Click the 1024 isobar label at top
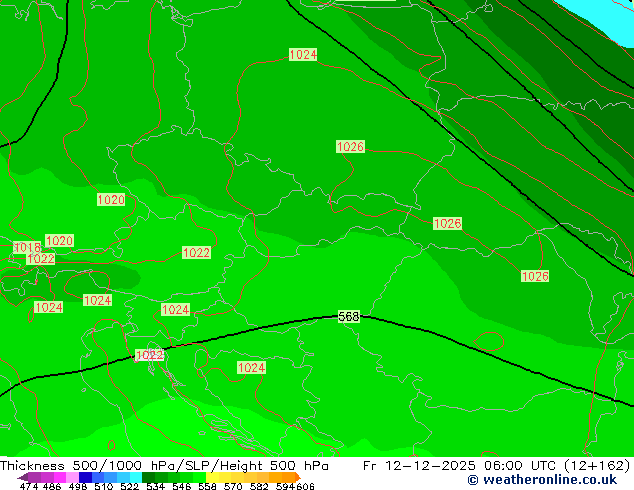This screenshot has width=634, height=490. (x=303, y=54)
